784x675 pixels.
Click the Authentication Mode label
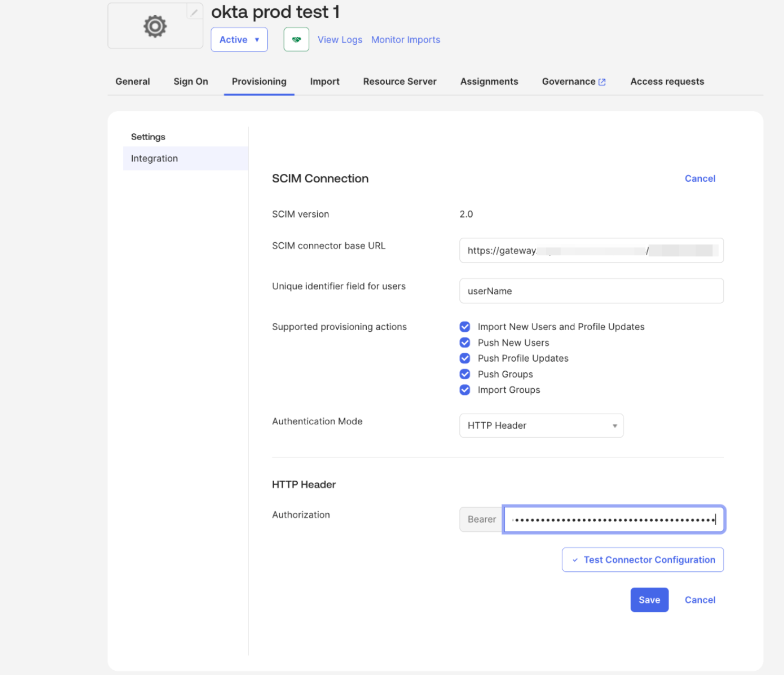(317, 421)
